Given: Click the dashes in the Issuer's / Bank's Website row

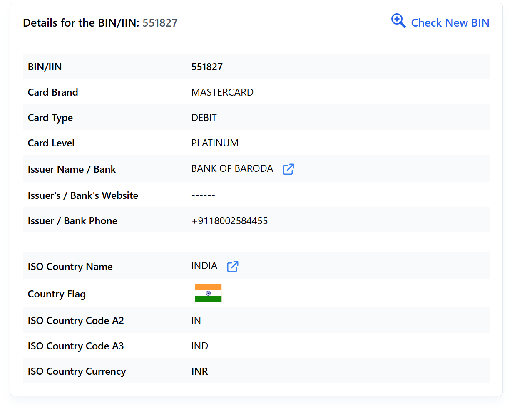Looking at the screenshot, I should (x=203, y=195).
